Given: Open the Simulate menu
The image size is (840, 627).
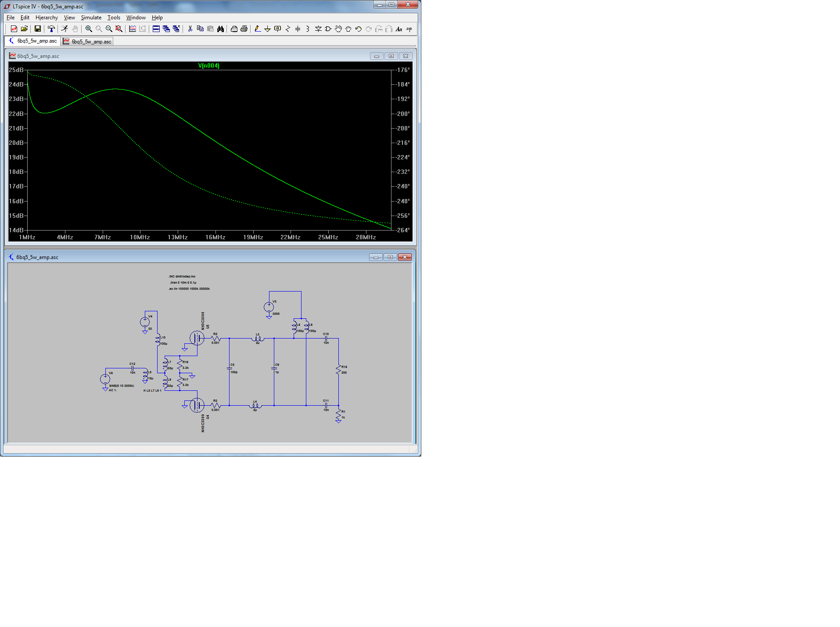Looking at the screenshot, I should (x=91, y=18).
